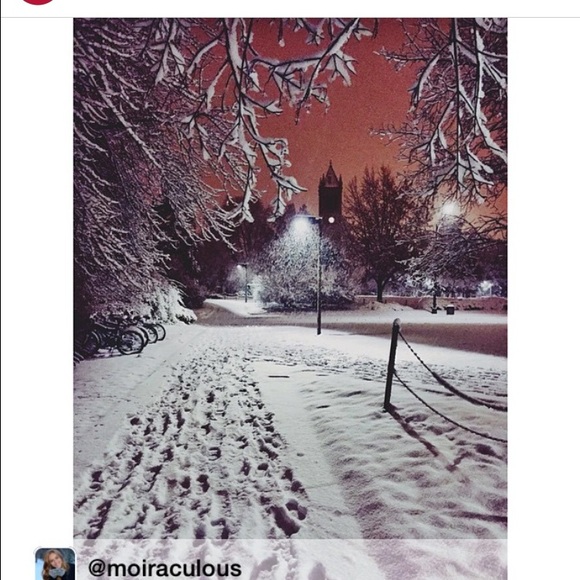Click the large dark tree right of tower
The image size is (580, 580).
coord(381,233)
